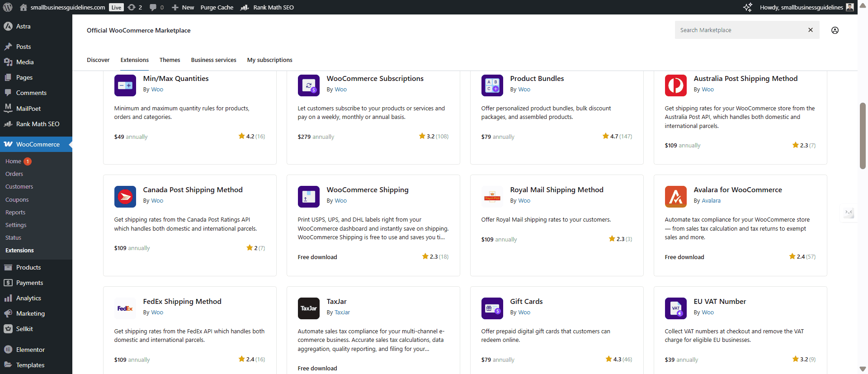This screenshot has height=374, width=868.
Task: Follow the Avalara author link
Action: tap(711, 201)
